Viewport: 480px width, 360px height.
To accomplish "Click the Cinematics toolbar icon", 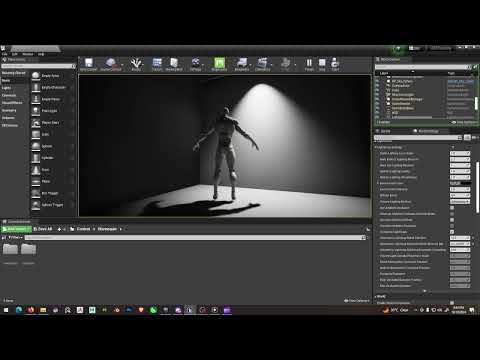I will (x=263, y=63).
